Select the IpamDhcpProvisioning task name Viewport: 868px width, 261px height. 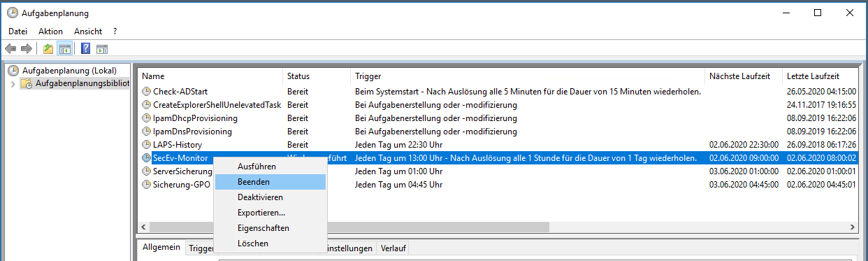[x=195, y=118]
